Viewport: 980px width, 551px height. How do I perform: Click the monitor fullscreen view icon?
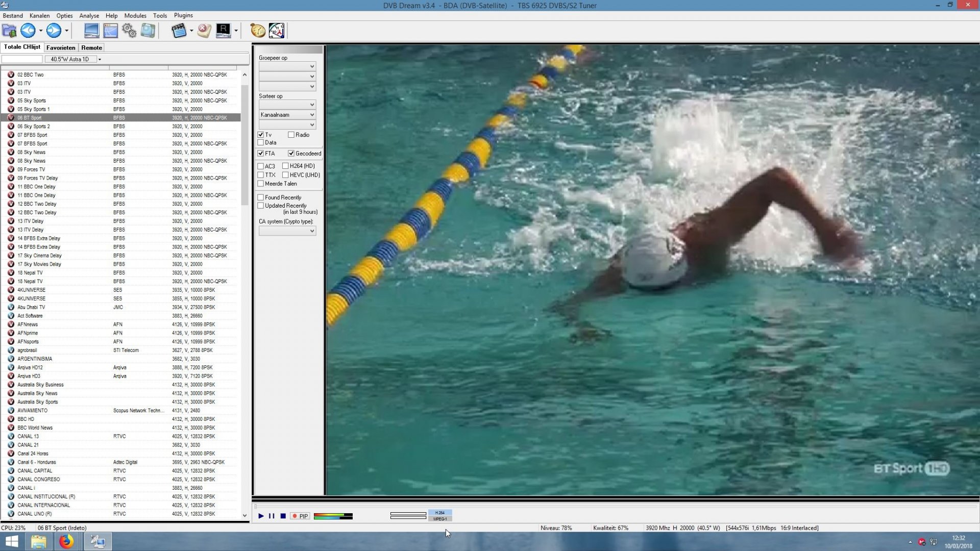91,31
